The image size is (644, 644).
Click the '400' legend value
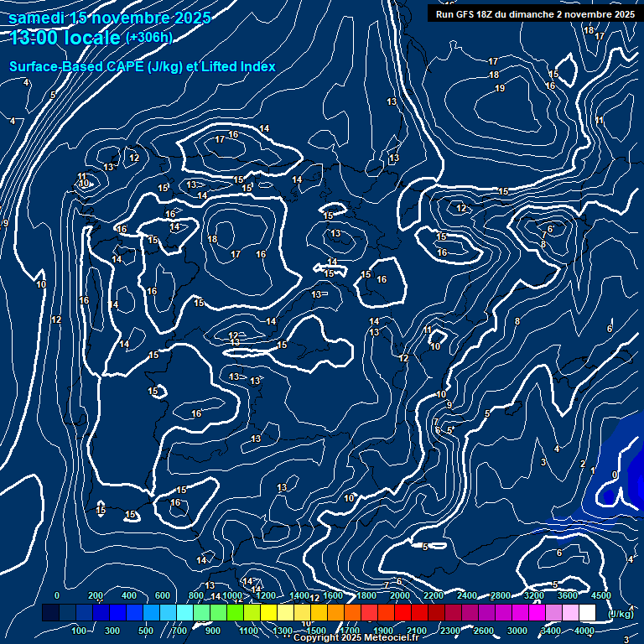[x=129, y=595]
